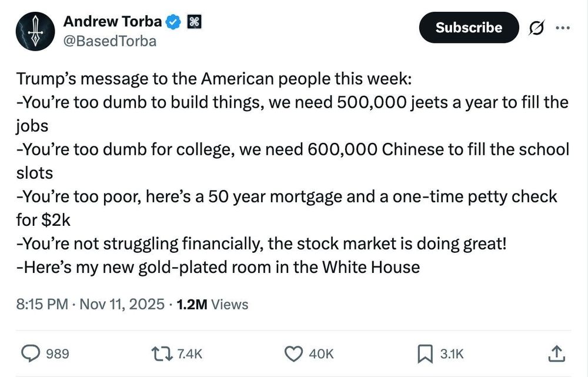
Task: Open the @BasedTorba profile handle
Action: click(x=110, y=41)
